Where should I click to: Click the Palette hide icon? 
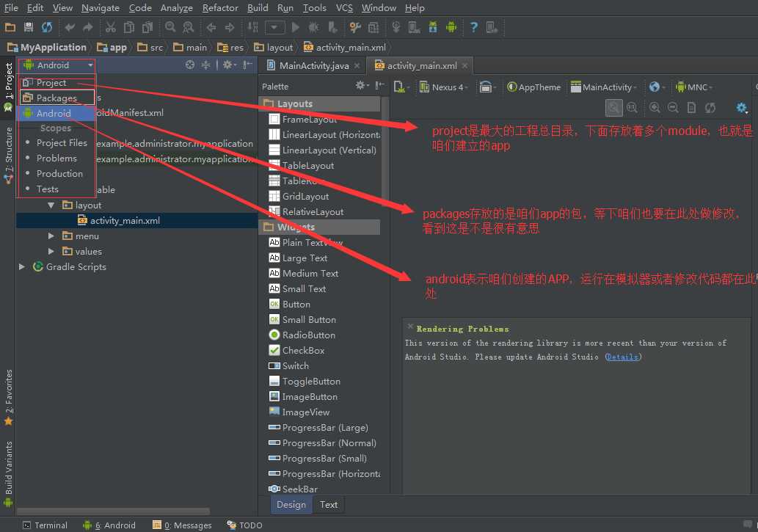380,86
